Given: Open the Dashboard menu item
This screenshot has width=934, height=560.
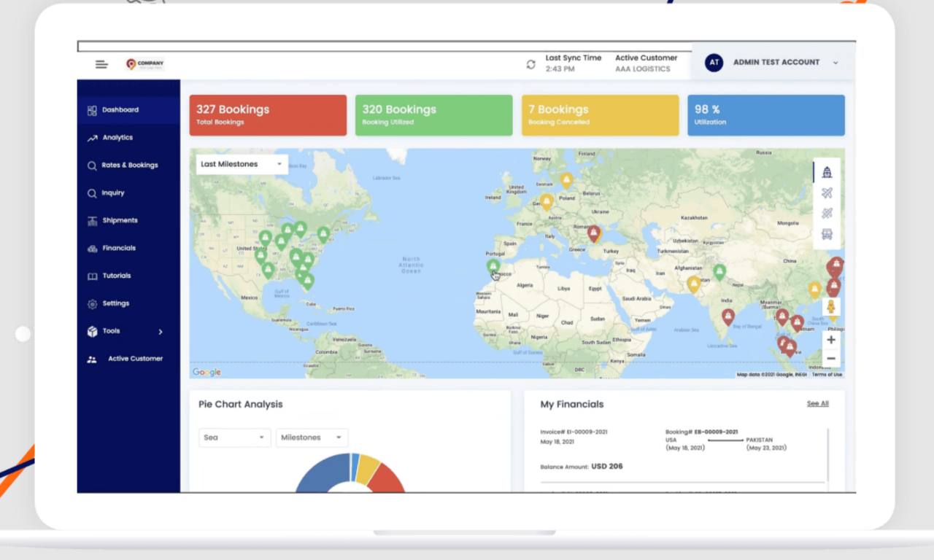Looking at the screenshot, I should tap(128, 110).
